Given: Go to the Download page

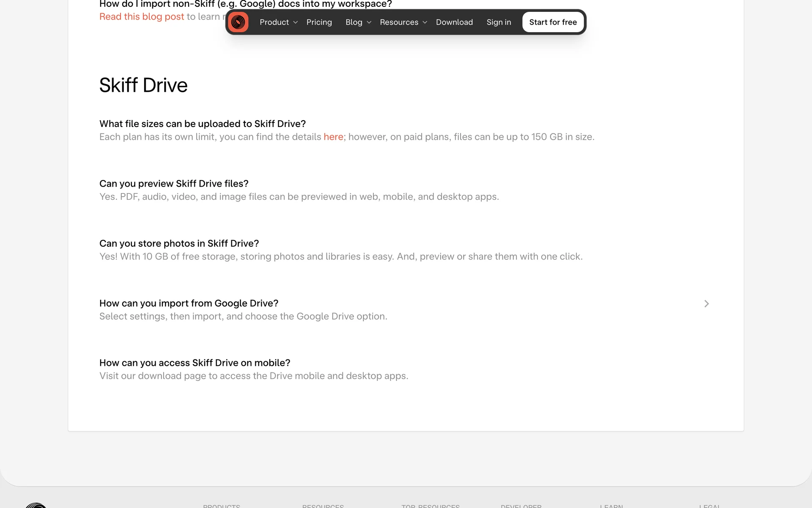Looking at the screenshot, I should [x=454, y=22].
